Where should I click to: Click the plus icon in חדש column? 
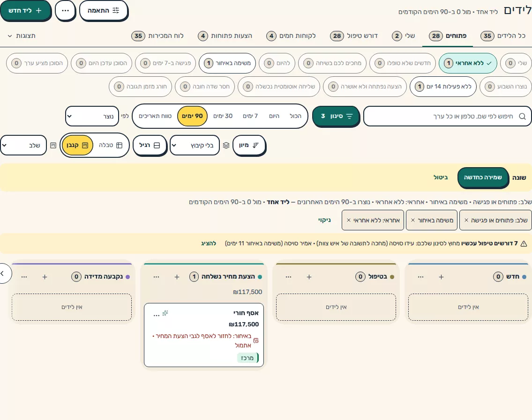pyautogui.click(x=441, y=277)
